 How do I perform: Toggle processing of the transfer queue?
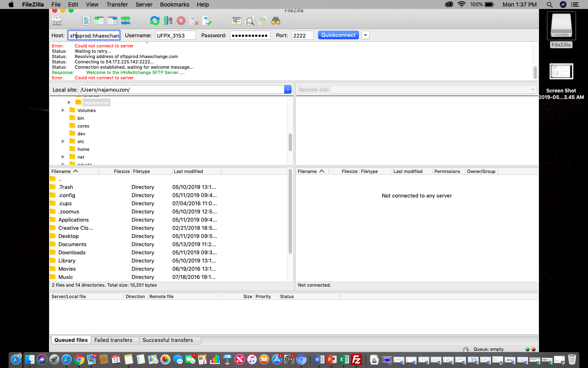click(x=168, y=20)
